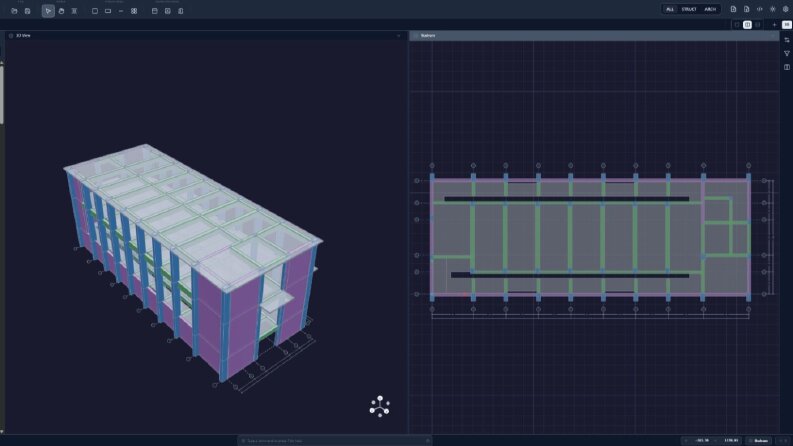Choose the beam line tool
The image size is (793, 446).
pos(121,11)
